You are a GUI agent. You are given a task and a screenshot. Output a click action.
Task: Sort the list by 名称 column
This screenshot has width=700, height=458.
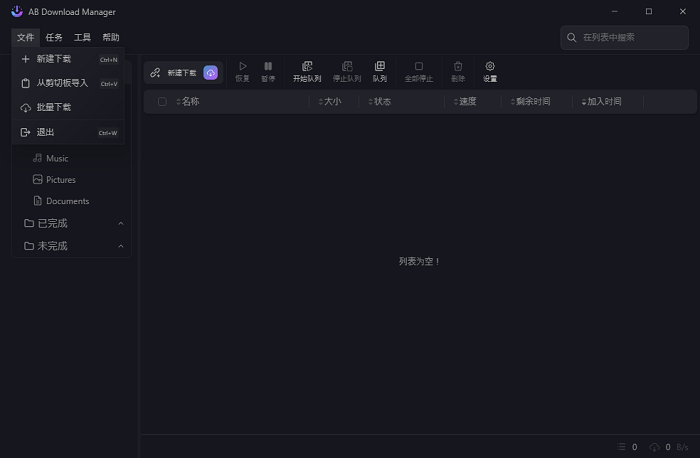click(188, 102)
